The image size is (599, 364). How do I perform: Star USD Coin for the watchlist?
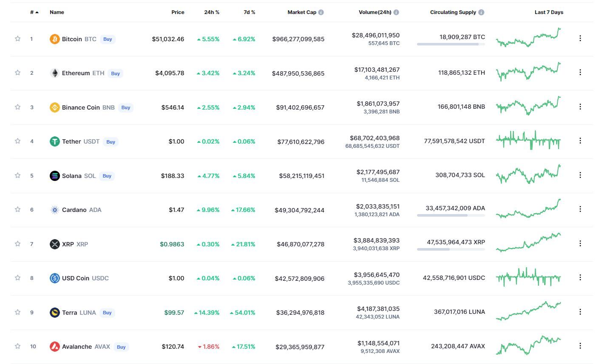17,278
